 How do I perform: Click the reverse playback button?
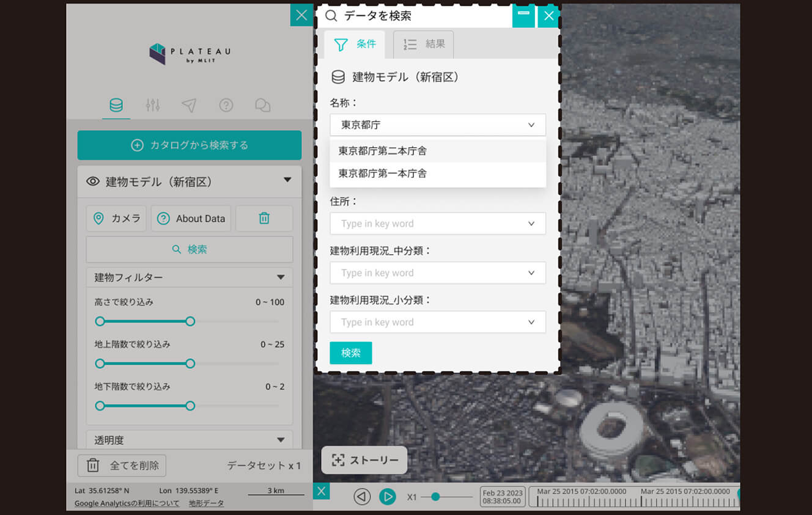pos(362,497)
